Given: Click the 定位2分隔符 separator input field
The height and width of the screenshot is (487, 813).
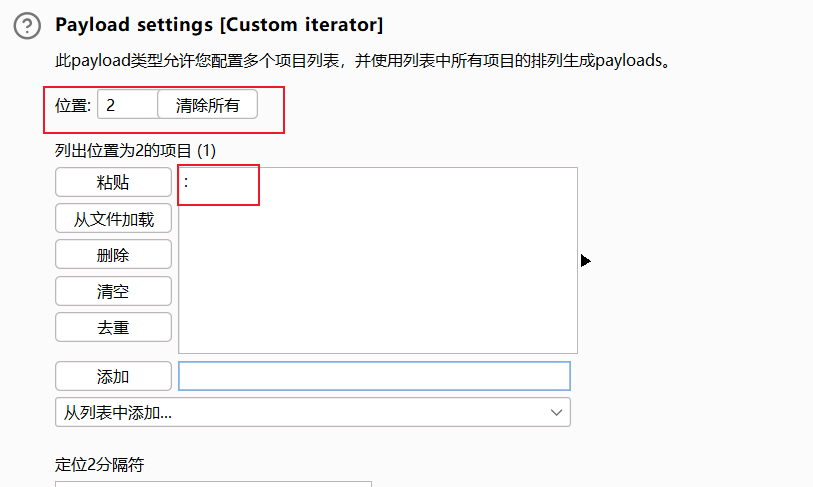Looking at the screenshot, I should [213, 483].
